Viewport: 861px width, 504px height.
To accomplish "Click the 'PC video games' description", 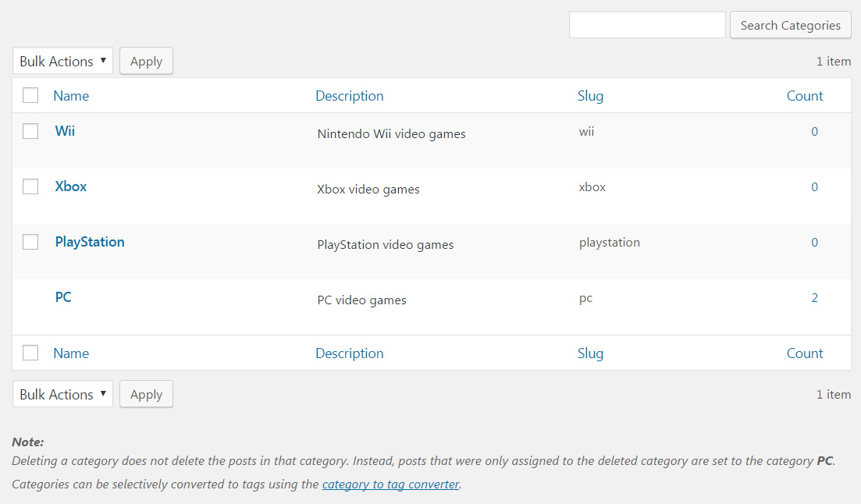I will pyautogui.click(x=361, y=300).
